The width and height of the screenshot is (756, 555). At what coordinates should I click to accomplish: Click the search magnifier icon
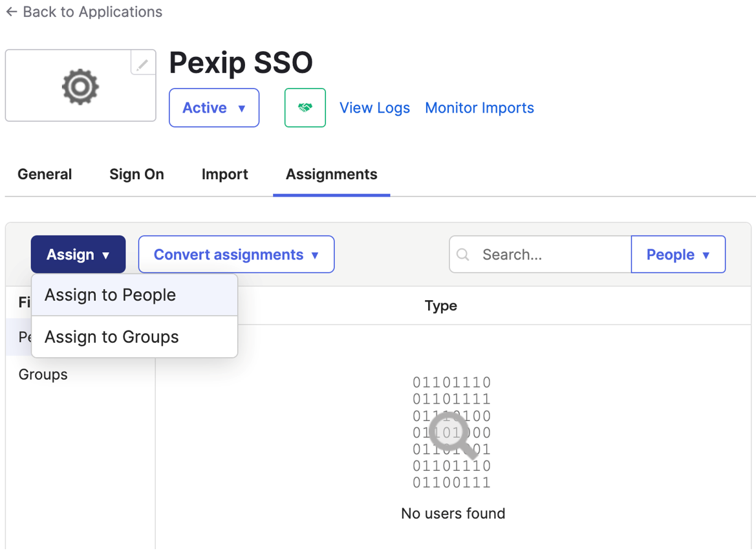click(x=463, y=255)
